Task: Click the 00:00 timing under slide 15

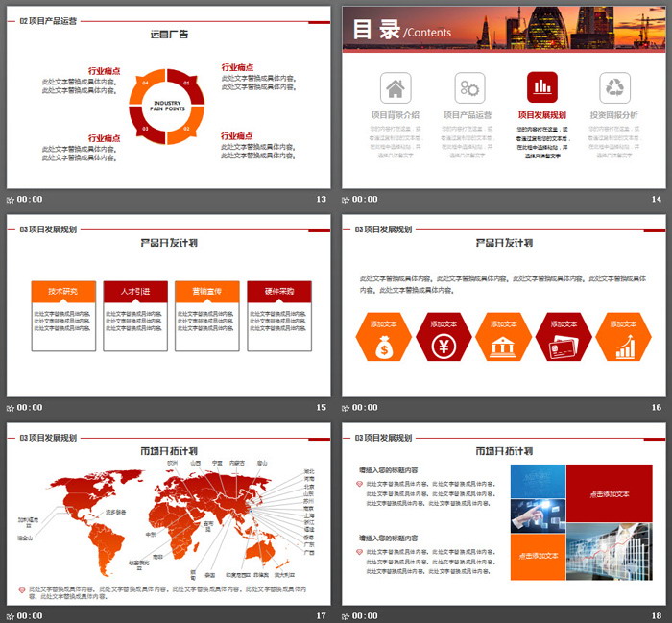Action: [30, 408]
